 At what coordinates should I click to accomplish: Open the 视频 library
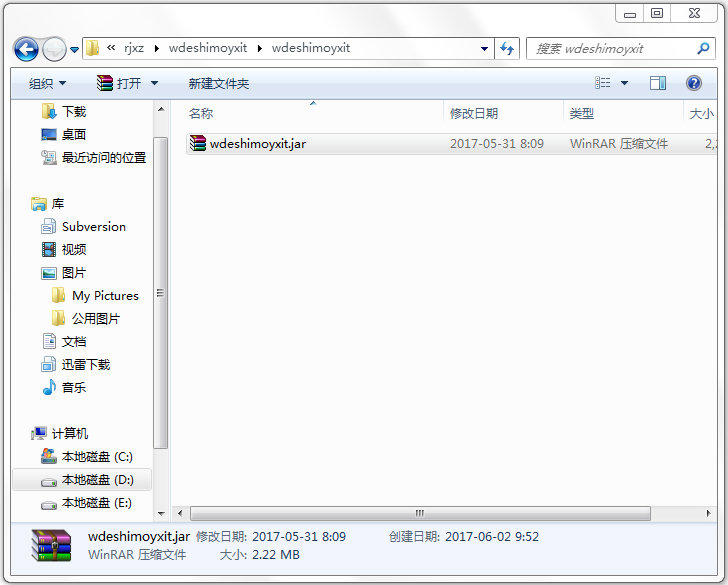click(x=74, y=250)
